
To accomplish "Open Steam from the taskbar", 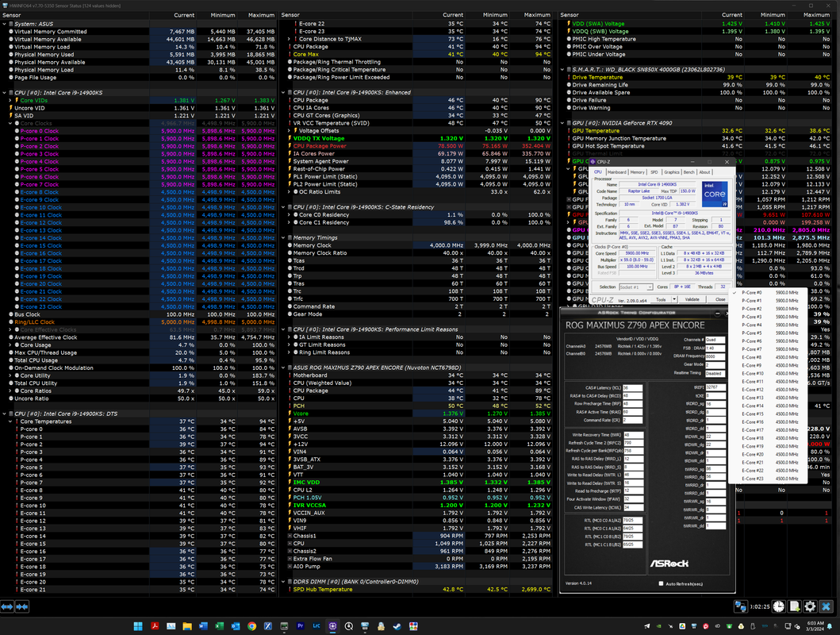I will click(x=397, y=626).
